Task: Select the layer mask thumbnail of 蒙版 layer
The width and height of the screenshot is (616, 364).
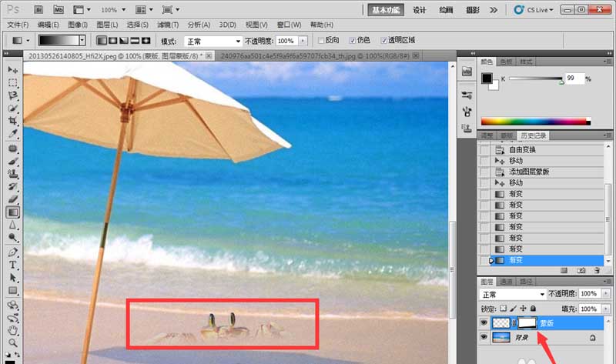Action: [x=527, y=322]
